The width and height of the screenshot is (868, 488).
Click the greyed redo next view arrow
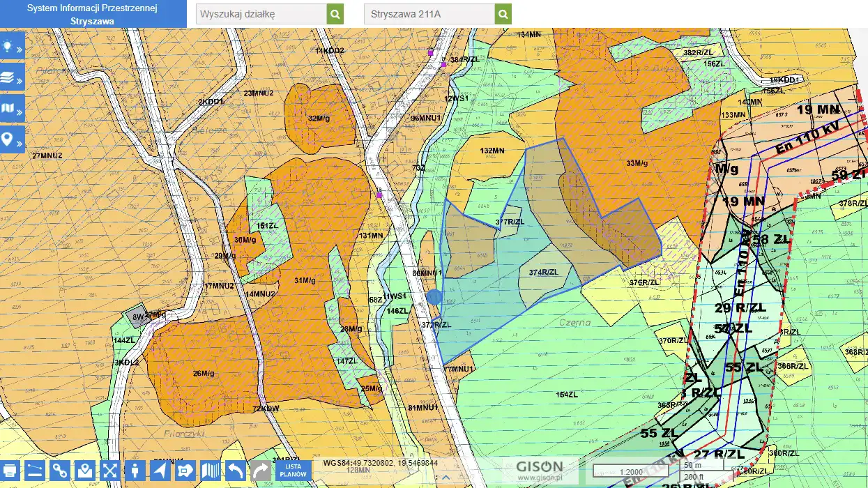point(261,471)
